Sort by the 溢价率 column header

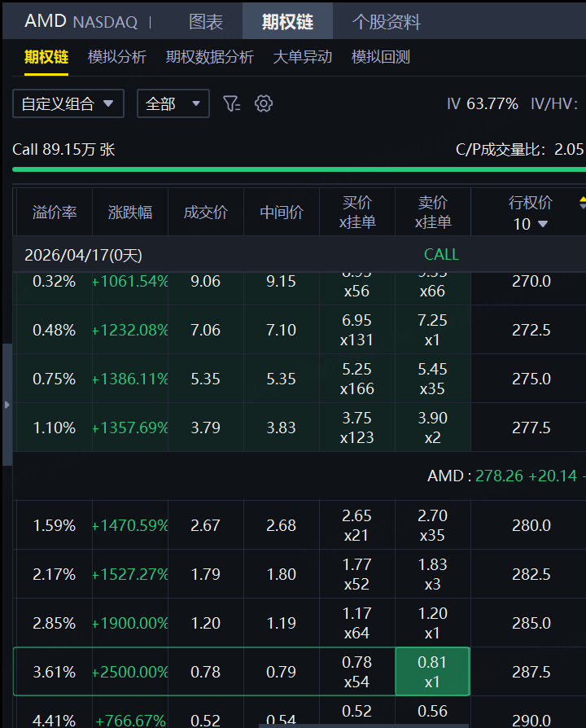[x=55, y=213]
